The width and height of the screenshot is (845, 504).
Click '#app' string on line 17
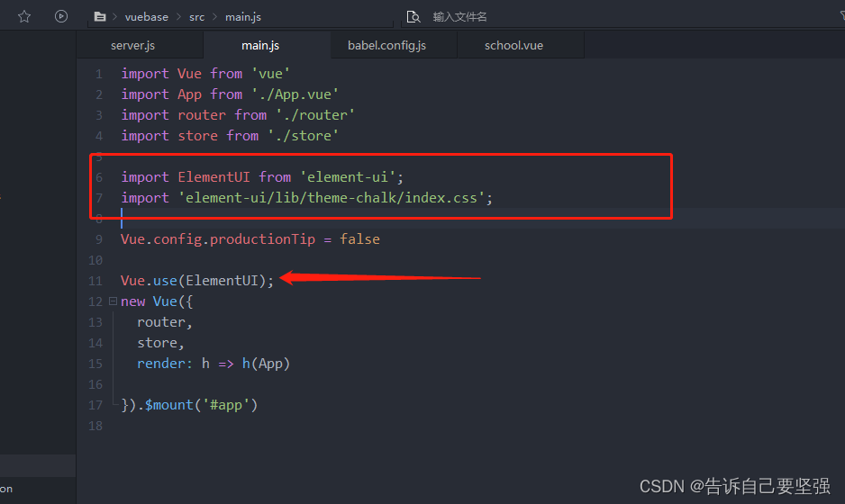226,405
